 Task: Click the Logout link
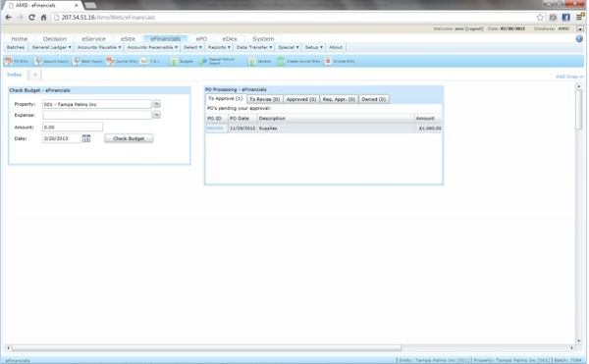coord(474,28)
